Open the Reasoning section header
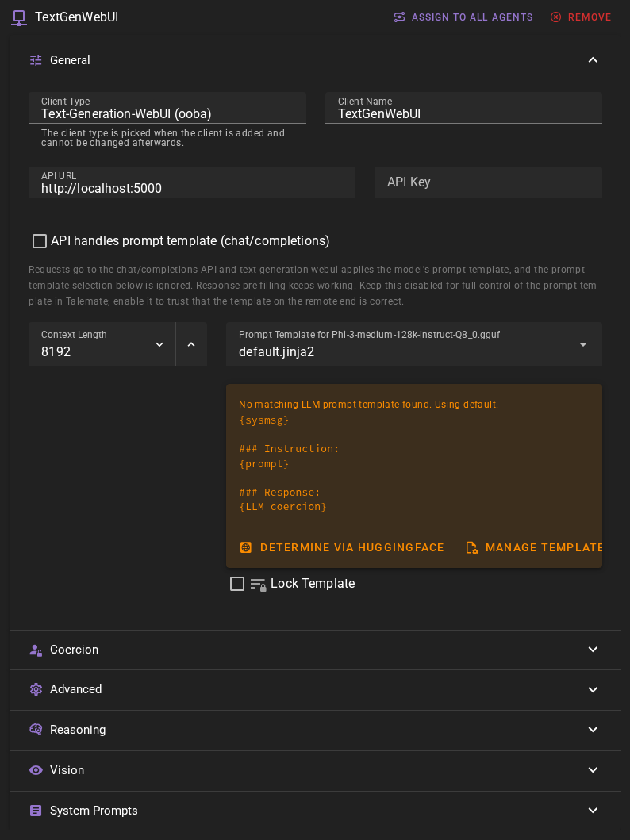 coord(315,730)
